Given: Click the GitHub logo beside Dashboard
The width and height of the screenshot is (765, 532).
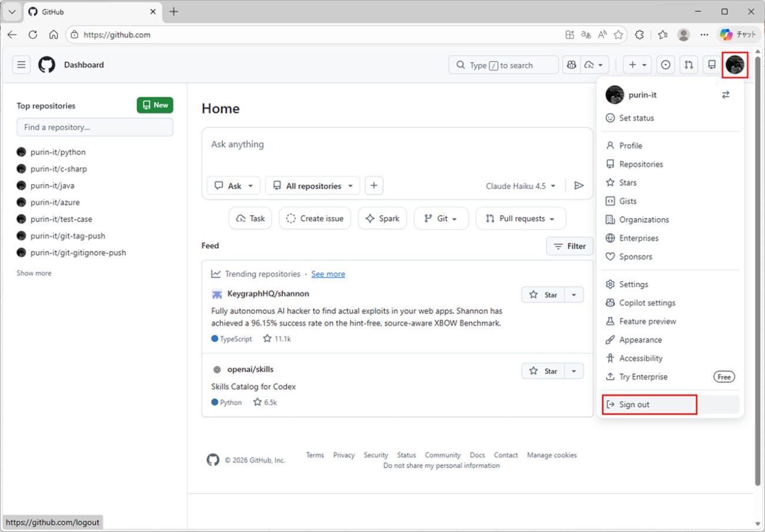Looking at the screenshot, I should (46, 65).
